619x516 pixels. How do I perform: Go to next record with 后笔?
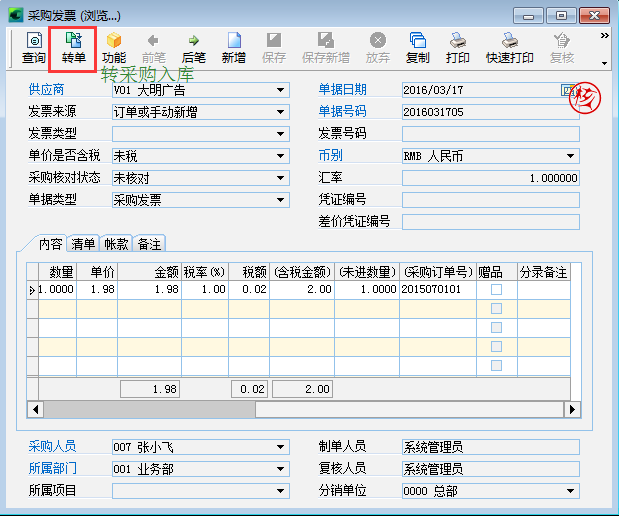(x=193, y=48)
